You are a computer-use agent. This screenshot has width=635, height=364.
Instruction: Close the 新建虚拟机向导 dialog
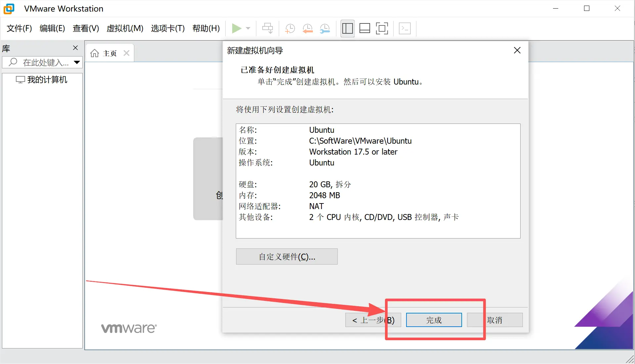coord(517,50)
